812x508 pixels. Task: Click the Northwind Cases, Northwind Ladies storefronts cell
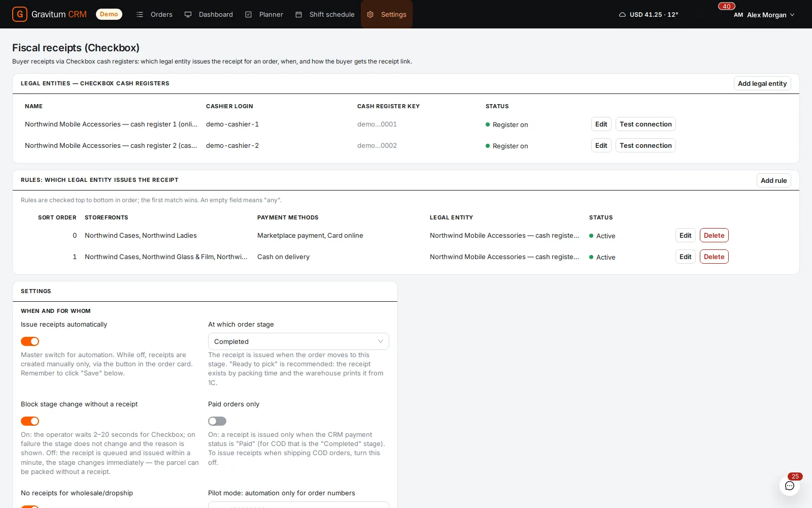tap(141, 235)
